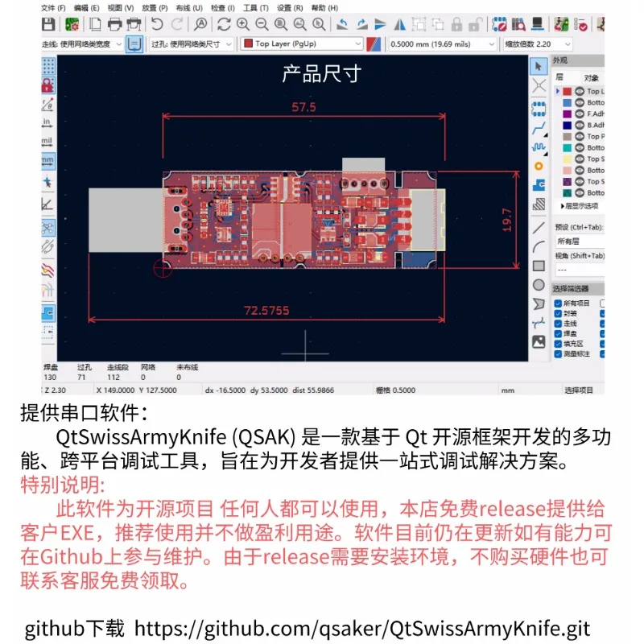Image resolution: width=644 pixels, height=644 pixels.
Task: Open the 视角 viewport dropdown showing ---
Action: pyautogui.click(x=580, y=270)
